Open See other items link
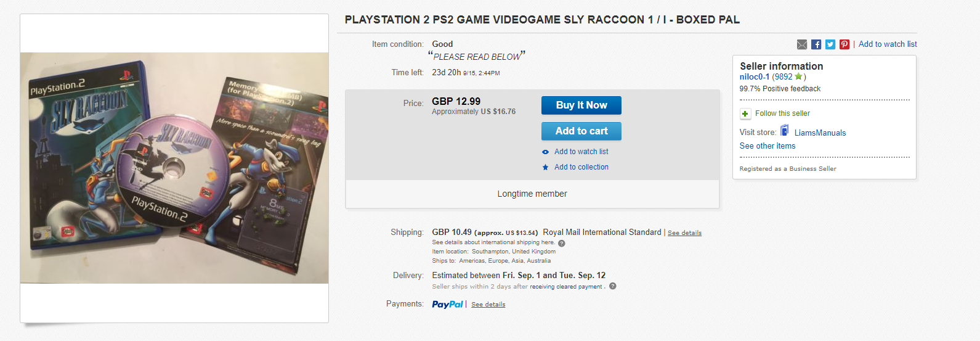 767,146
